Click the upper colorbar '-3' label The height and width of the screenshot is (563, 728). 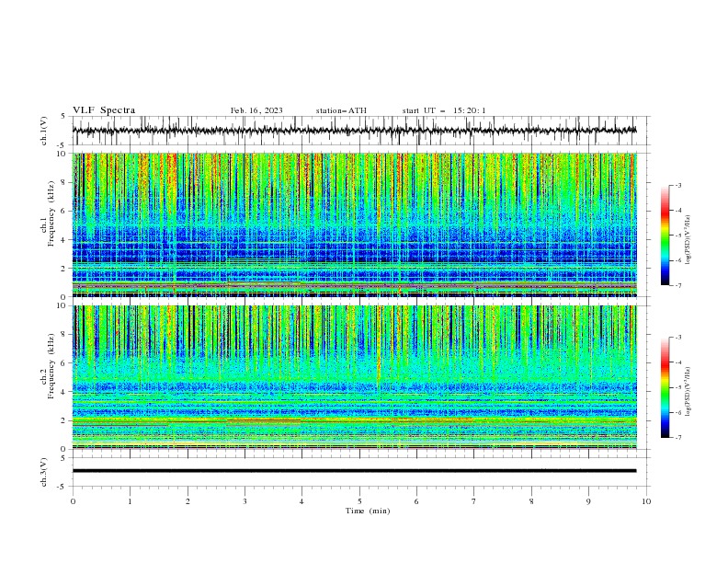pyautogui.click(x=677, y=185)
